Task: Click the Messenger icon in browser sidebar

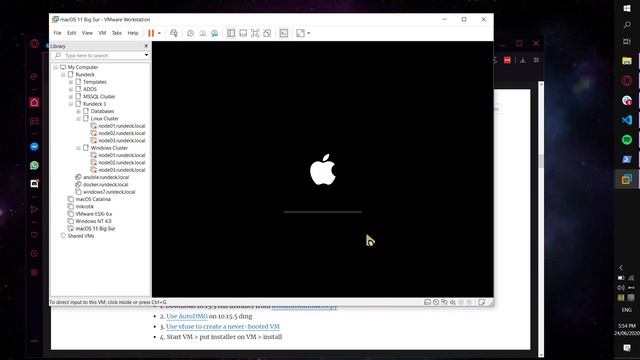Action: click(34, 147)
